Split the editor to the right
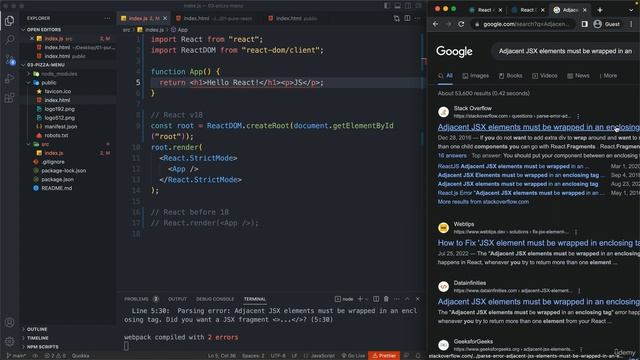 [407, 18]
